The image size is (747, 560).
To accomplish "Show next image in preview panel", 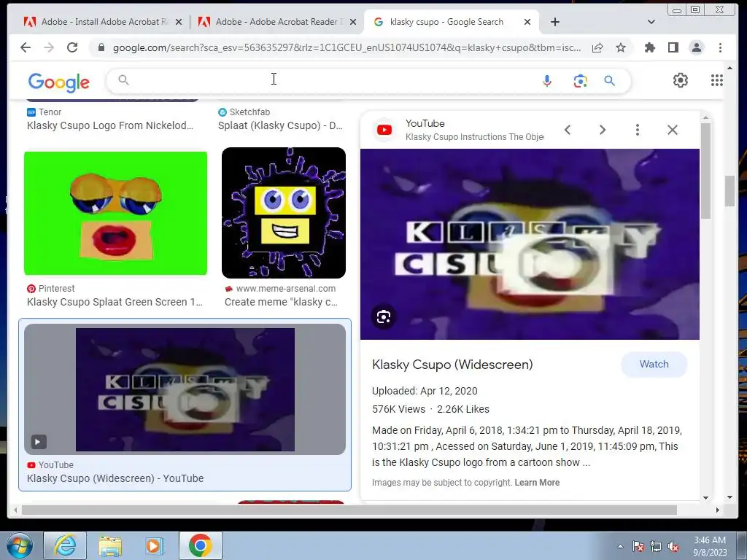I will pyautogui.click(x=602, y=130).
